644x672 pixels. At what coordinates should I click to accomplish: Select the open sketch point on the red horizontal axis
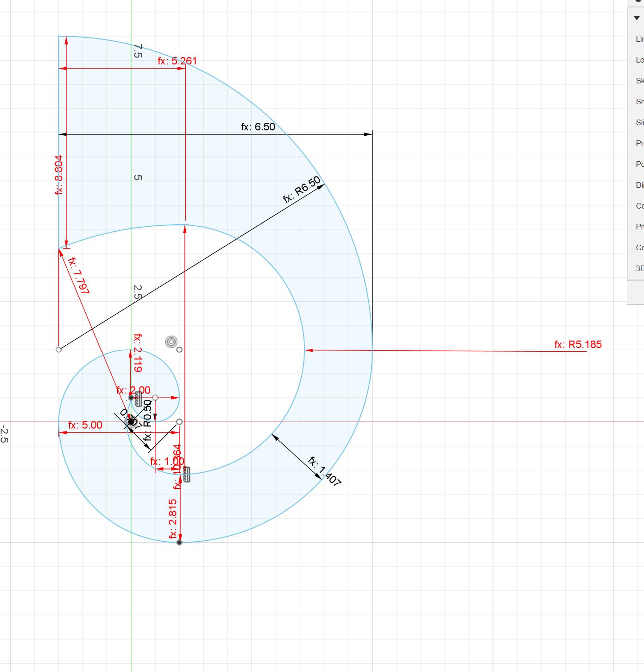pyautogui.click(x=180, y=422)
